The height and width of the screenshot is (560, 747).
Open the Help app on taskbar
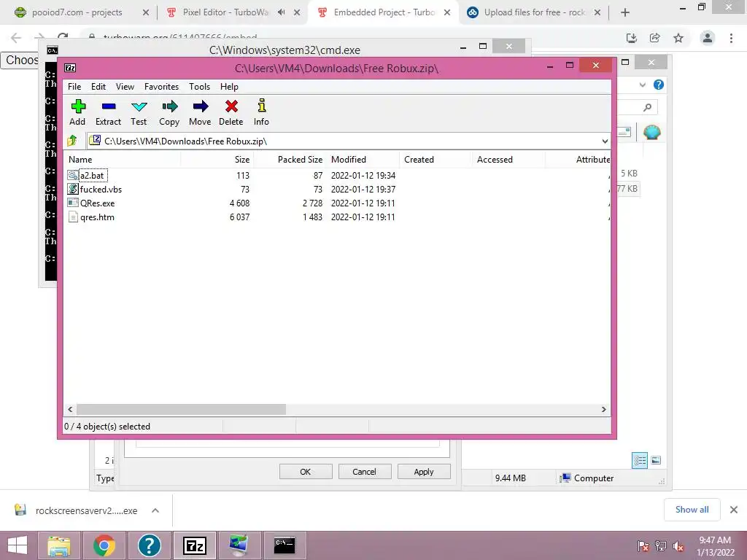[x=149, y=545]
